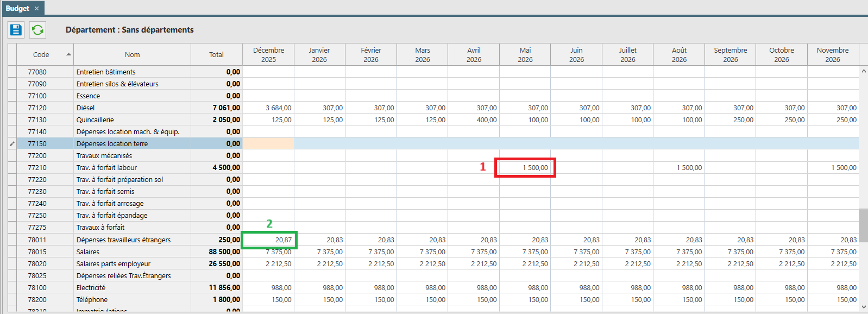The image size is (868, 314).
Task: Click the Diésel total 7 061,00
Action: (x=227, y=108)
